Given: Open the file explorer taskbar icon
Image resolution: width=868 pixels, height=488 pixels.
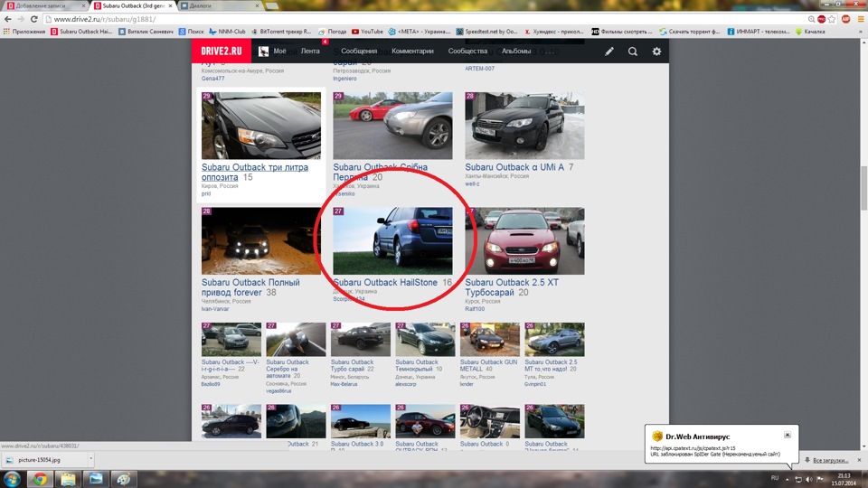Looking at the screenshot, I should pyautogui.click(x=68, y=479).
